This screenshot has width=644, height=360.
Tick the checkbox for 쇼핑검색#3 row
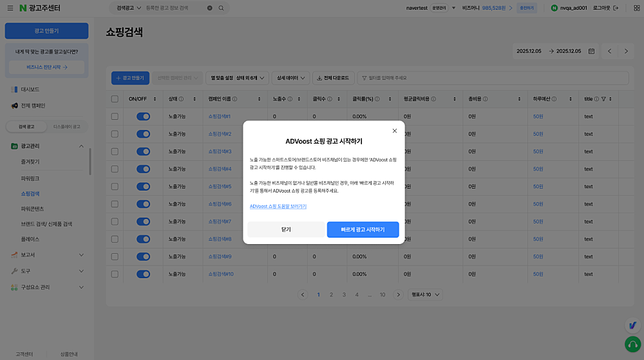[x=115, y=151]
